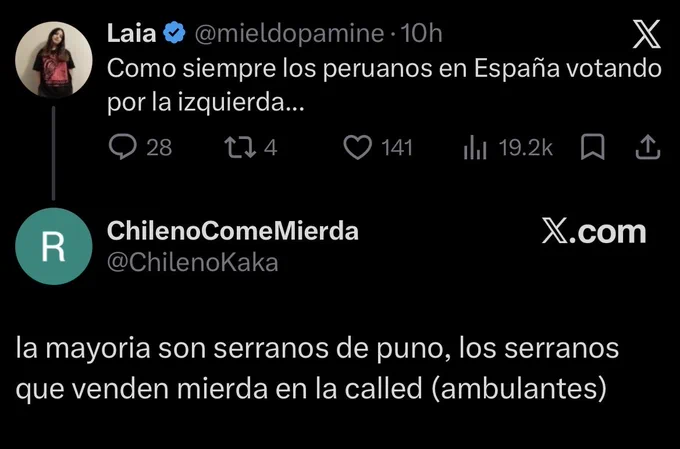
Task: Click the X.com watermark text
Action: click(x=594, y=232)
